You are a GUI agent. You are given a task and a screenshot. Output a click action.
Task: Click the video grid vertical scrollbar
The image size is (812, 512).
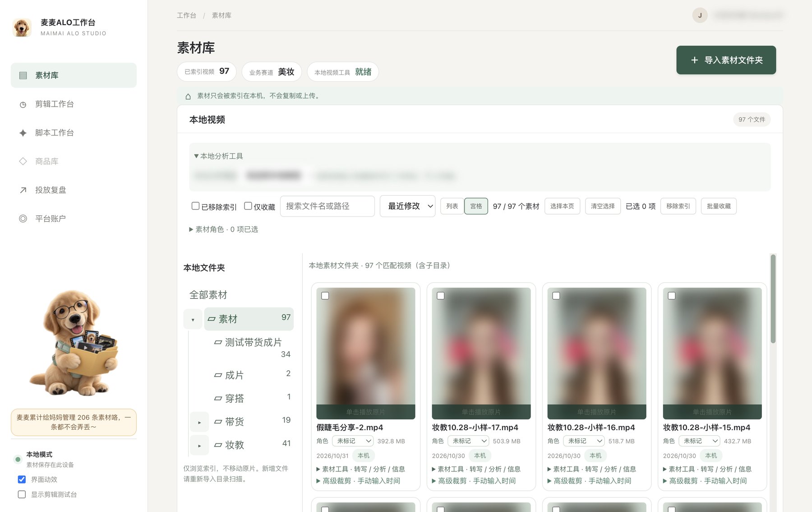pyautogui.click(x=773, y=298)
